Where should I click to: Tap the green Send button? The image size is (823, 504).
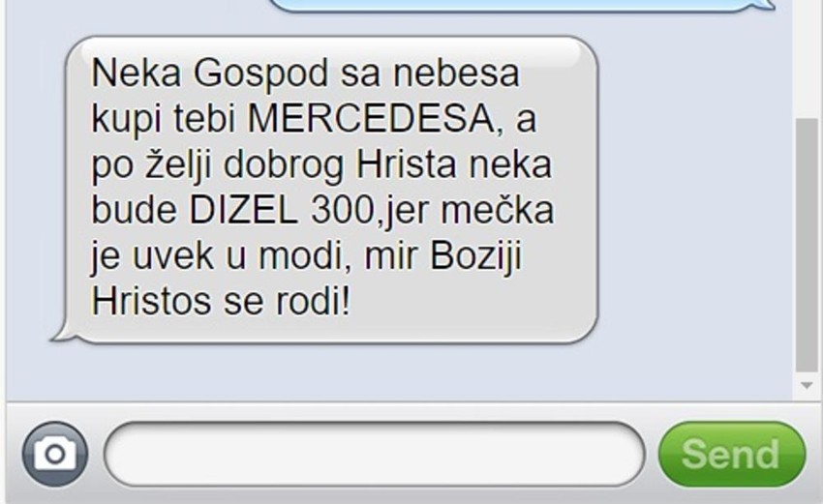pyautogui.click(x=732, y=454)
